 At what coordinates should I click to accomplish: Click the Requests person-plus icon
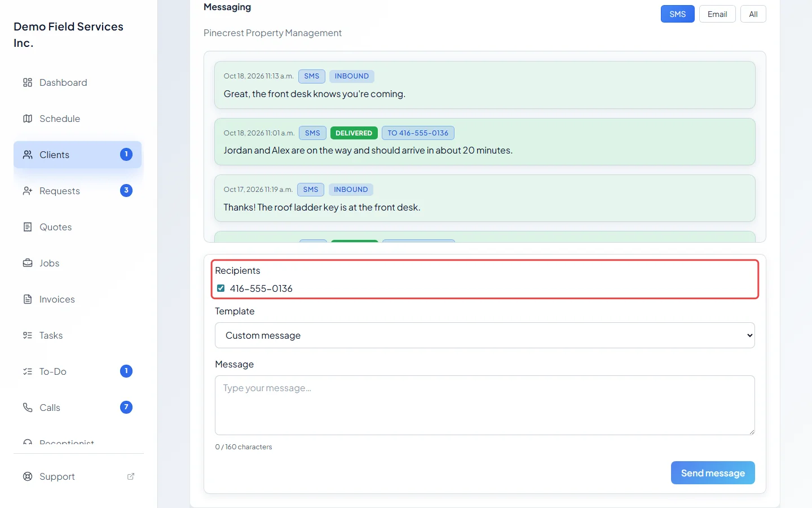28,191
